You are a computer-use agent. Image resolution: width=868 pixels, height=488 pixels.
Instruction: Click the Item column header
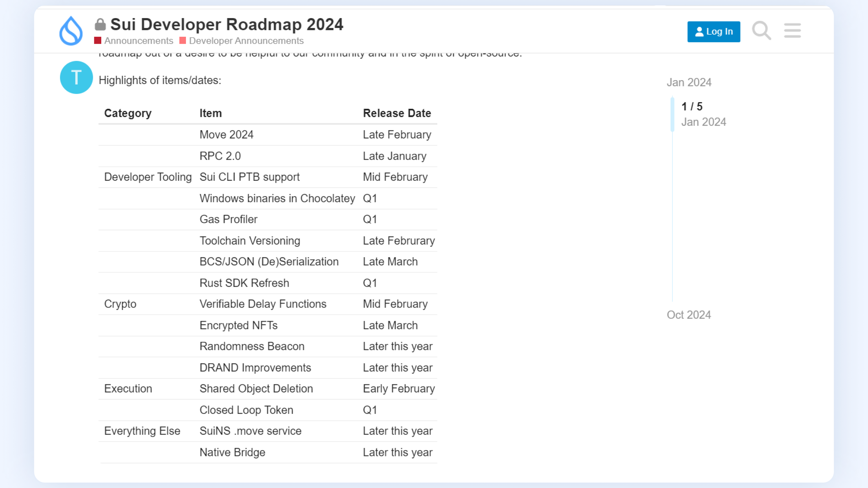coord(211,113)
